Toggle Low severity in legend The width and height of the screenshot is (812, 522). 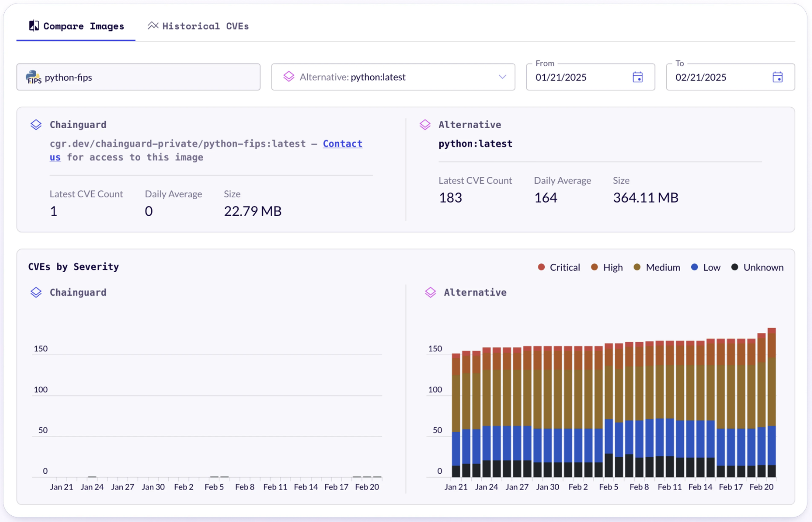pos(706,267)
